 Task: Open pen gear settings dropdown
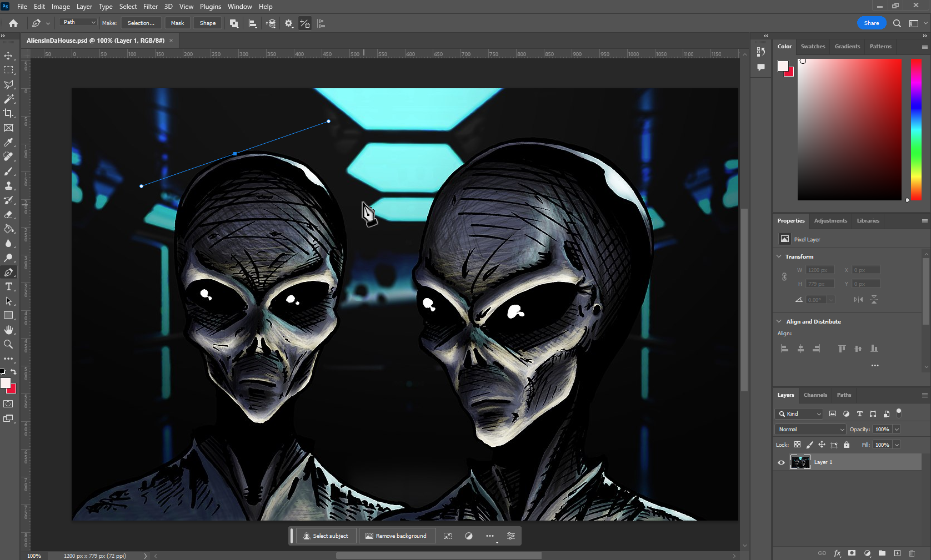289,23
